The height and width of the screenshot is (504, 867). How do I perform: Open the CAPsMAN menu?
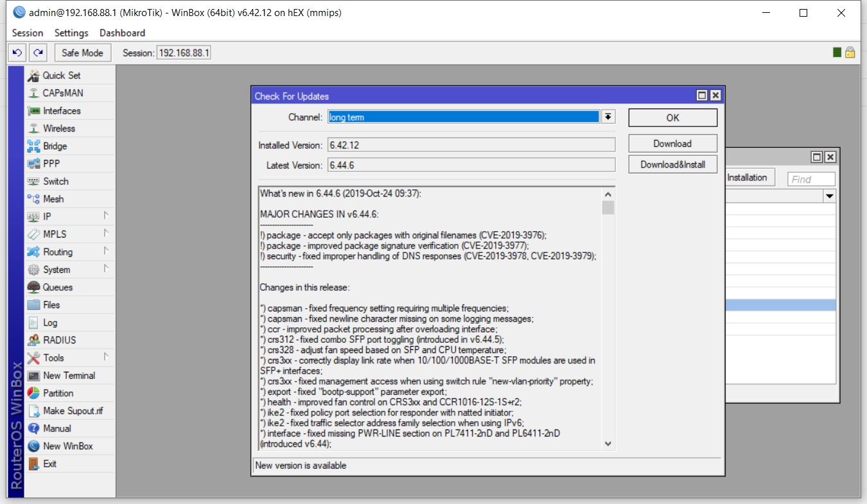point(69,93)
